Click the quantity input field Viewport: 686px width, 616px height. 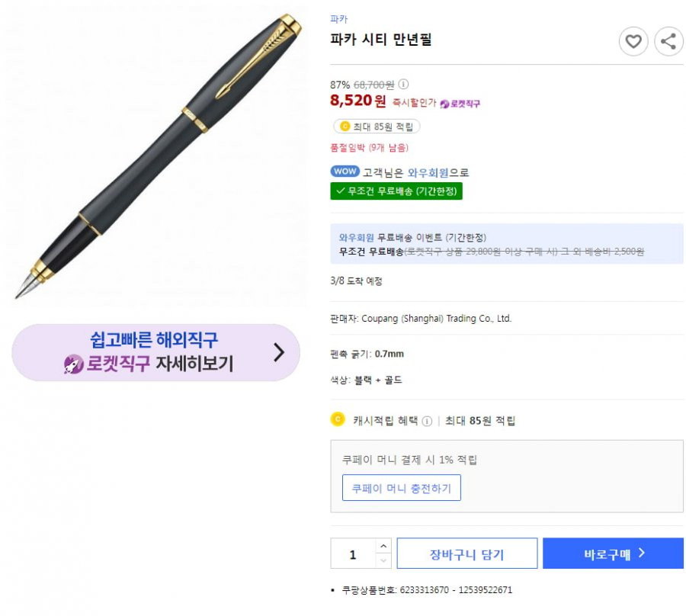[x=353, y=553]
